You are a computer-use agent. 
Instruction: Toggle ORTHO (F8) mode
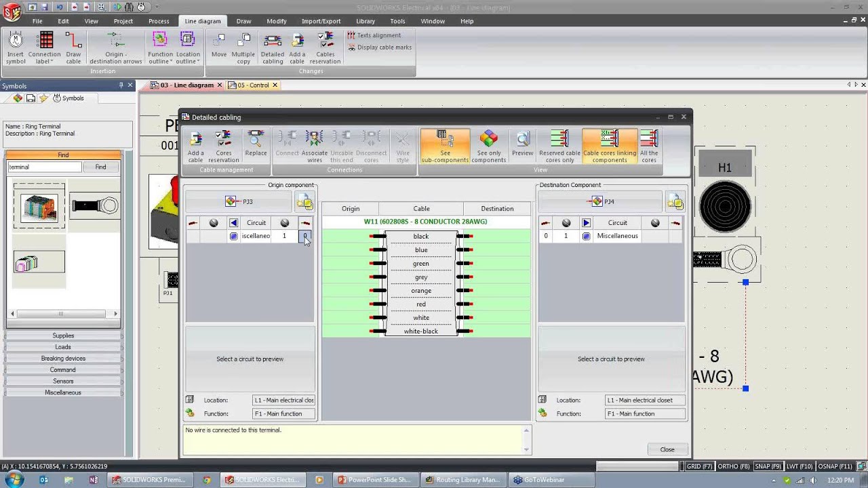click(x=734, y=466)
